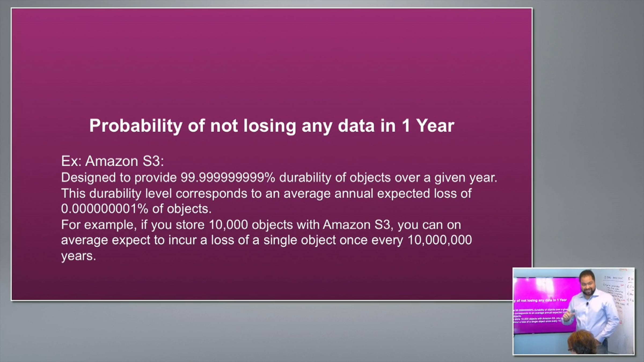Select the slide title about not losing data
The height and width of the screenshot is (362, 644).
click(x=272, y=126)
